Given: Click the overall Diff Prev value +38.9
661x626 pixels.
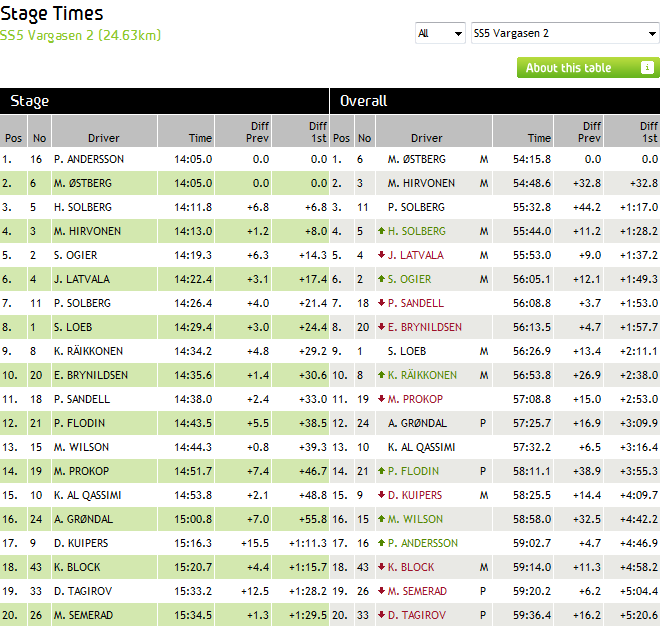Looking at the screenshot, I should (587, 472).
